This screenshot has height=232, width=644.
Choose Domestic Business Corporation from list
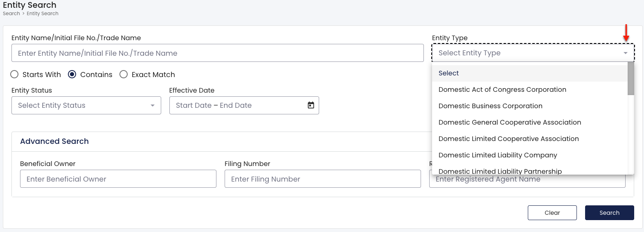point(530,106)
